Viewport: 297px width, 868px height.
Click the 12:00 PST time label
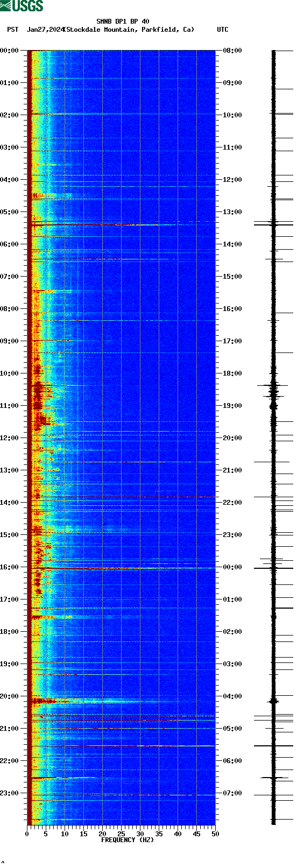pos(9,438)
